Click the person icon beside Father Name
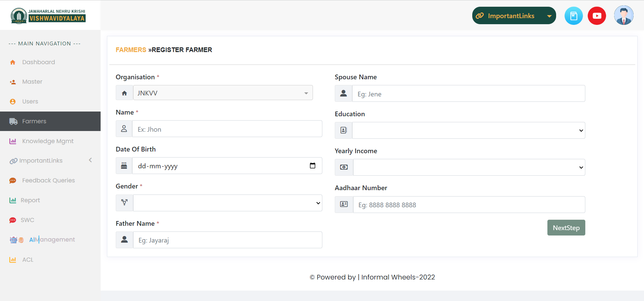Viewport: 644px width, 301px height. tap(124, 240)
